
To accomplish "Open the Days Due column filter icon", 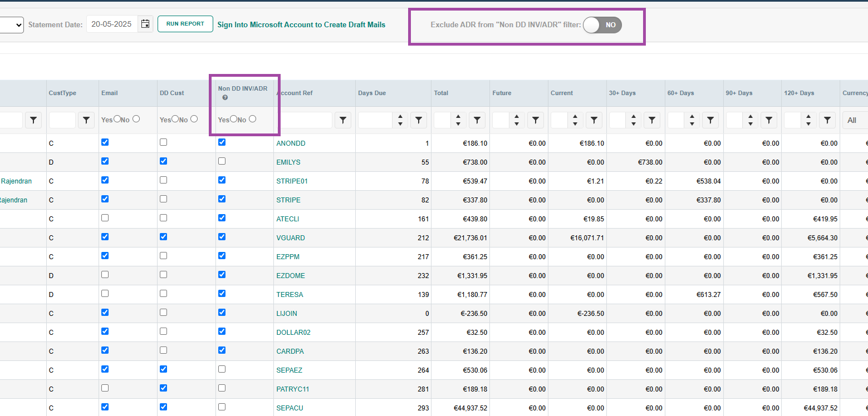I will tap(419, 120).
